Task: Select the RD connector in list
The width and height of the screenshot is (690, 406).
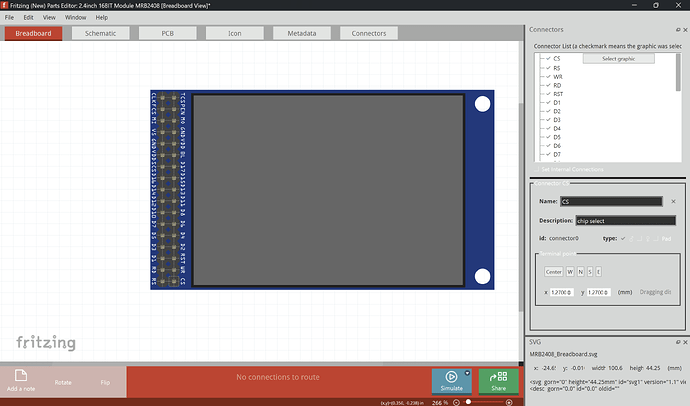Action: tap(557, 85)
